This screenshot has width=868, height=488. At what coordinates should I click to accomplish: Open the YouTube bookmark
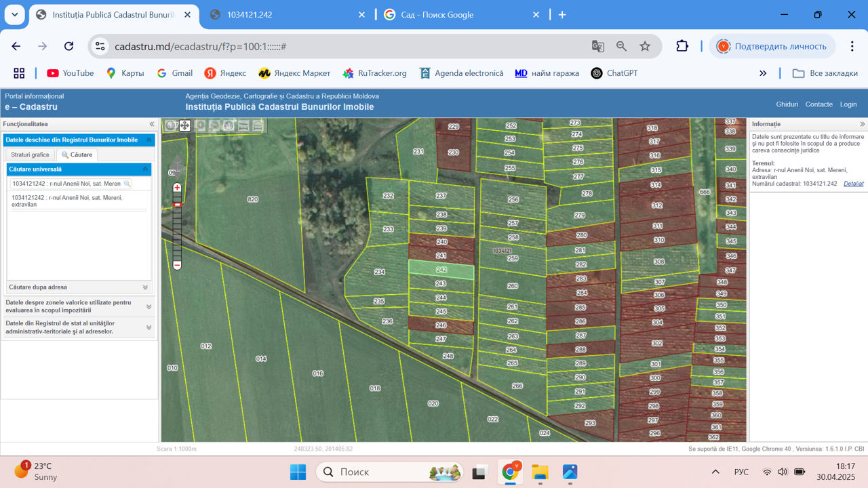(x=71, y=73)
